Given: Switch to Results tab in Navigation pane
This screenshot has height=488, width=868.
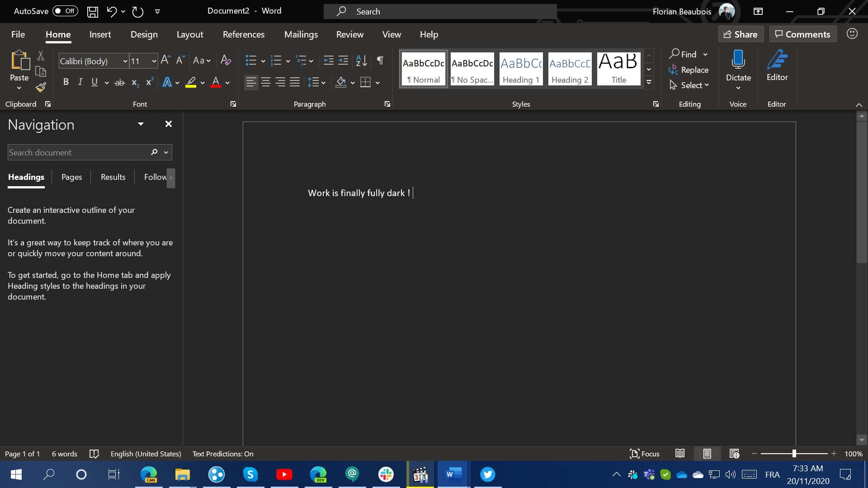Looking at the screenshot, I should (x=113, y=176).
